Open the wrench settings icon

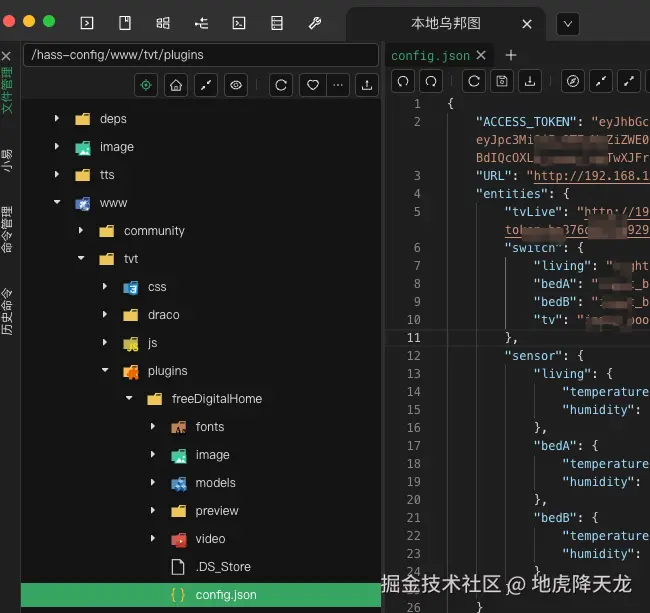[315, 23]
